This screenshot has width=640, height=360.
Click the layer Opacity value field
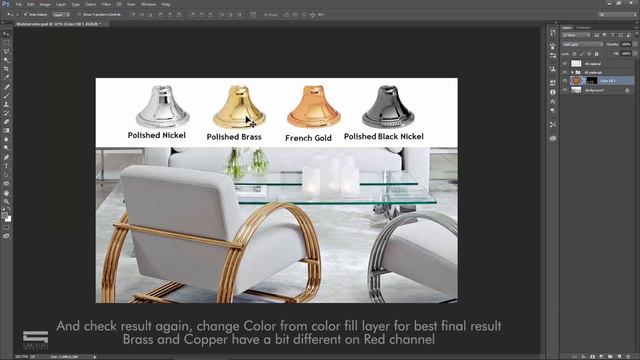point(627,44)
